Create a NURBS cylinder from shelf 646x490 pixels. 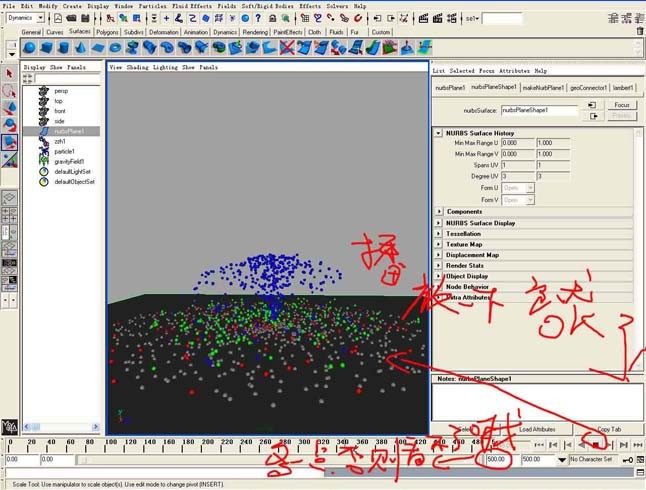click(x=63, y=48)
